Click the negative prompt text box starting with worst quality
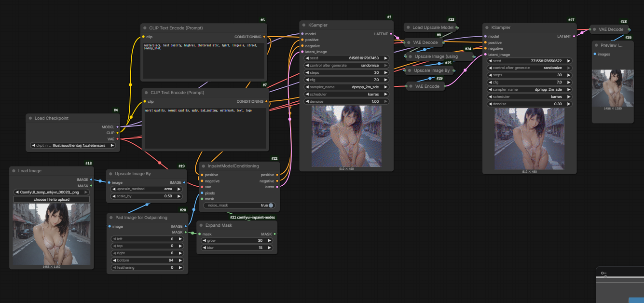Screen dimensions: 644x303 point(204,128)
